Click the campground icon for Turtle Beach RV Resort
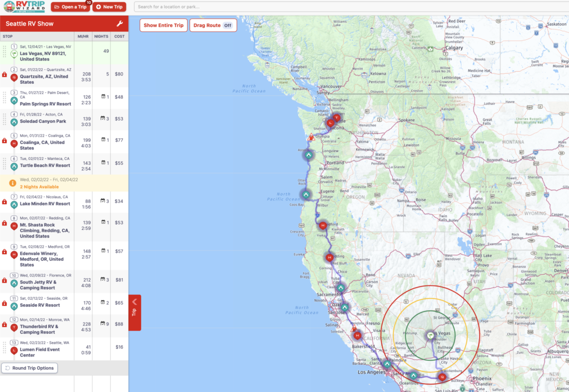 (x=14, y=167)
